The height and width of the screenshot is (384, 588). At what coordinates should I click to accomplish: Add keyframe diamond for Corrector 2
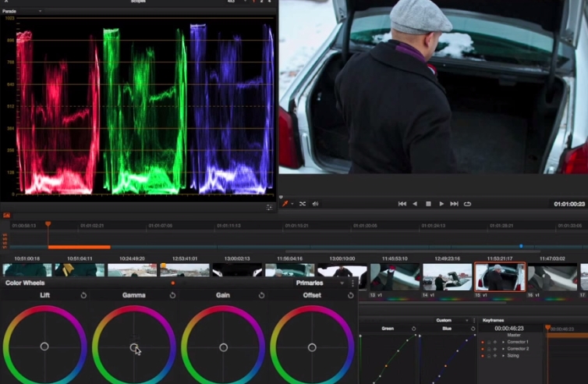click(x=495, y=349)
